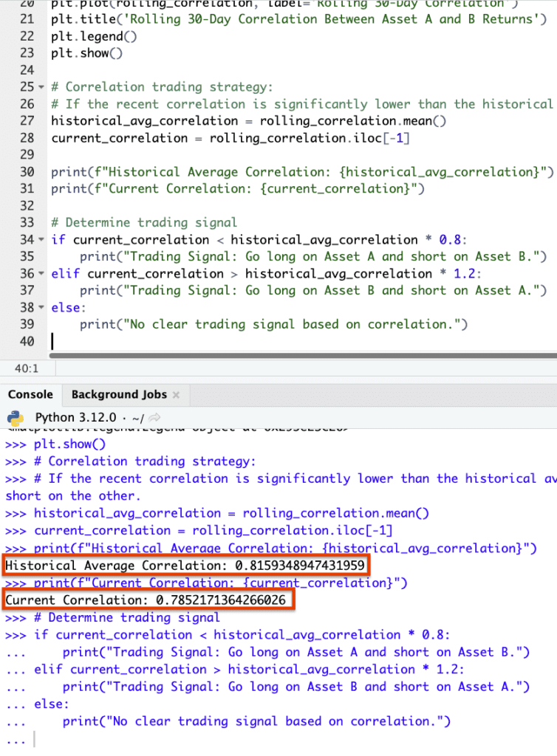Click the highlighted Current Correlation output
The height and width of the screenshot is (756, 557).
146,599
